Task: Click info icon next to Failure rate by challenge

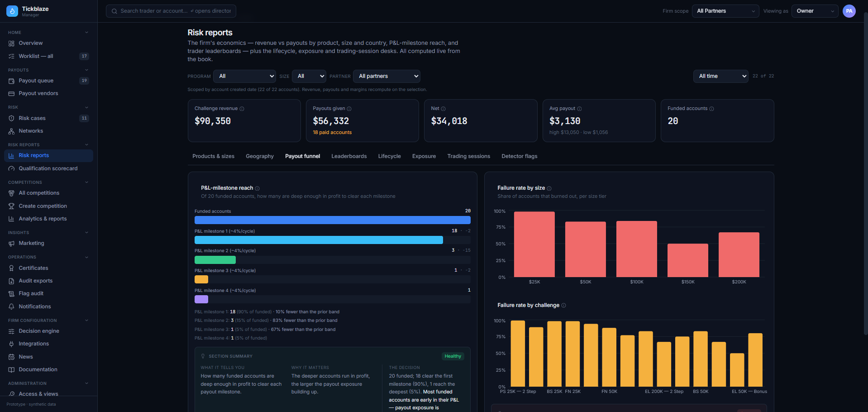Action: click(563, 306)
